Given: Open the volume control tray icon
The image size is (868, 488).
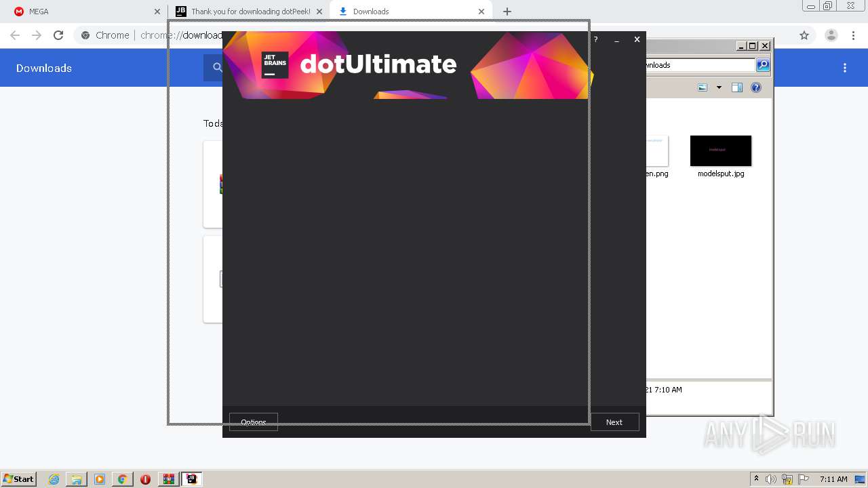Looking at the screenshot, I should pos(771,479).
